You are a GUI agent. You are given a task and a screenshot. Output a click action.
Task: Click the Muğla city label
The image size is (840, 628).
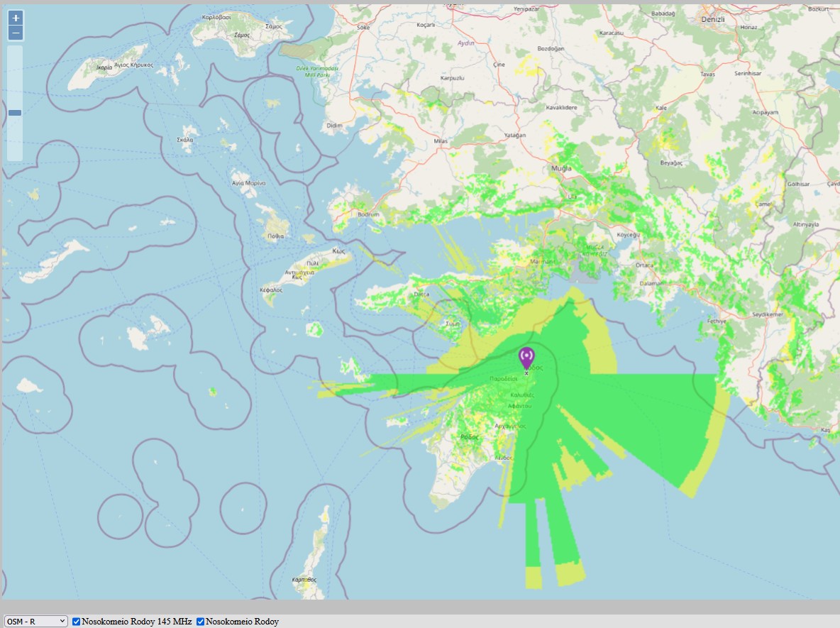click(561, 168)
